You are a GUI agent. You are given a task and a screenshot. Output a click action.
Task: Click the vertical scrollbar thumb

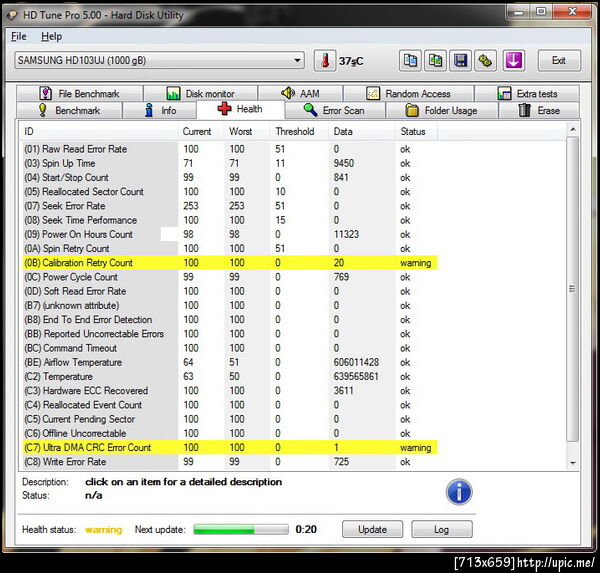[x=572, y=289]
